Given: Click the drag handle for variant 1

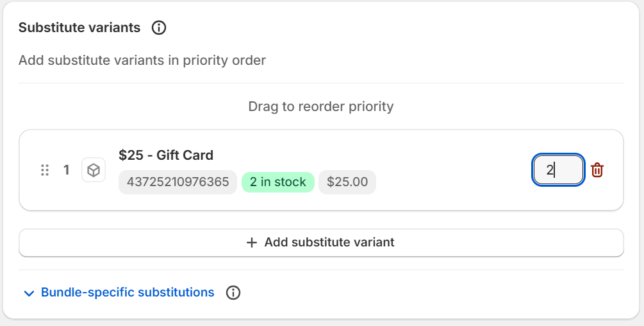Looking at the screenshot, I should (45, 170).
